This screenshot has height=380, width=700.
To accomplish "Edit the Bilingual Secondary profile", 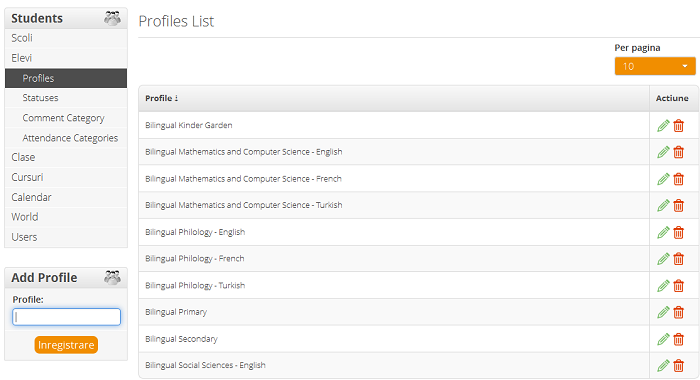I will coord(663,339).
